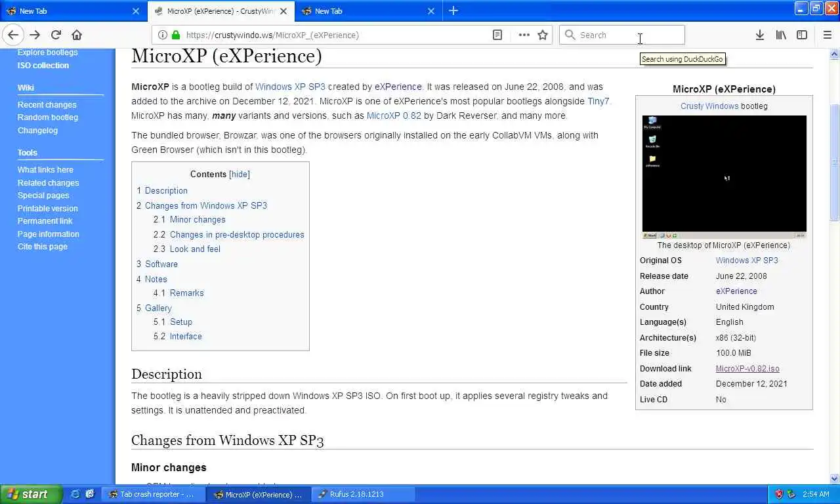Open Windows XP SP3 link in infobox
This screenshot has width=840, height=504.
[747, 261]
